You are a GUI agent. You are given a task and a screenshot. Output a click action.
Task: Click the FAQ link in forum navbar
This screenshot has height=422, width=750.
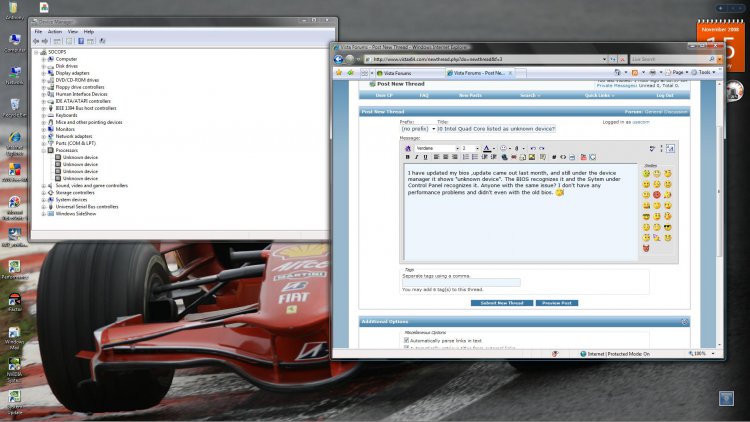coord(424,95)
